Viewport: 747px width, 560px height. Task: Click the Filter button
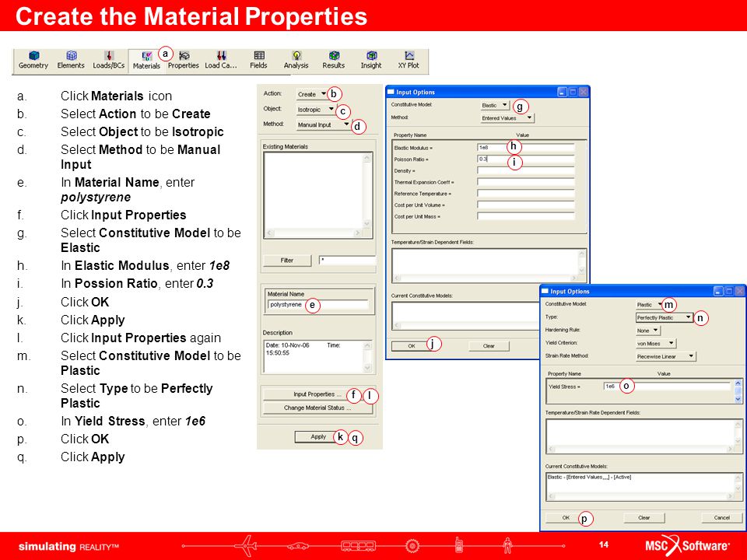287,261
